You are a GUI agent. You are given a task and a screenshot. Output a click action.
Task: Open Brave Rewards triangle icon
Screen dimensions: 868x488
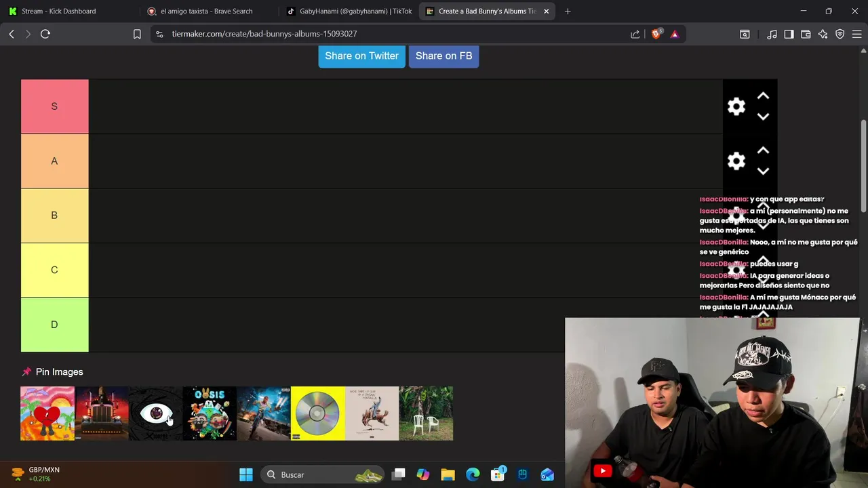(674, 34)
